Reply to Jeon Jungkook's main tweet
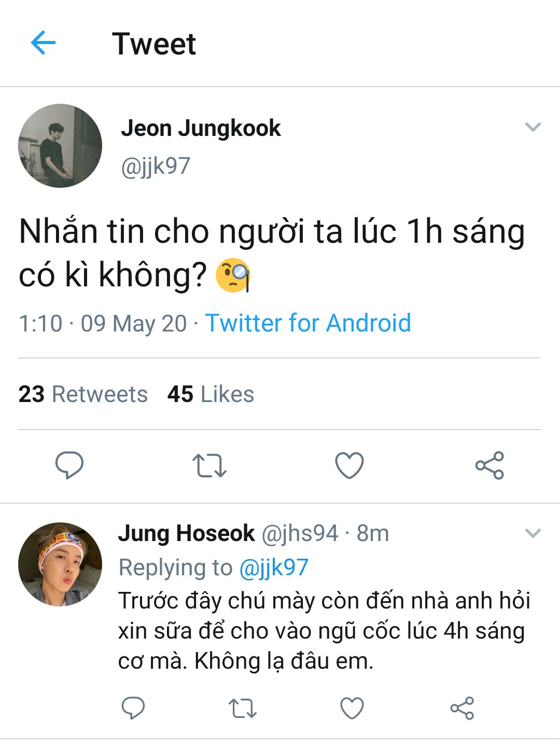Image resolution: width=560 pixels, height=747 pixels. (69, 465)
